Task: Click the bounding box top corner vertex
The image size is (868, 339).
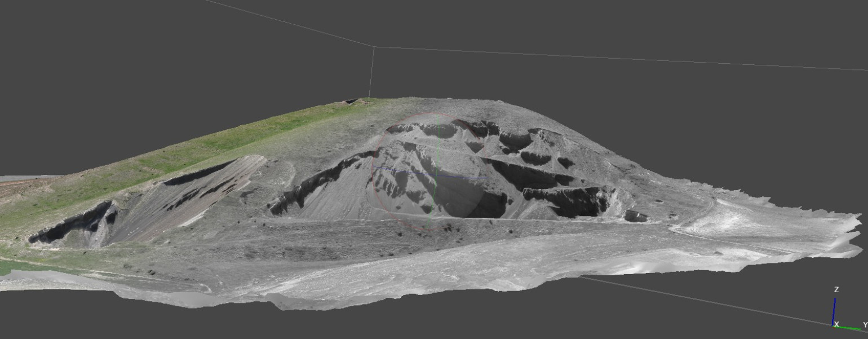Action: pos(373,47)
